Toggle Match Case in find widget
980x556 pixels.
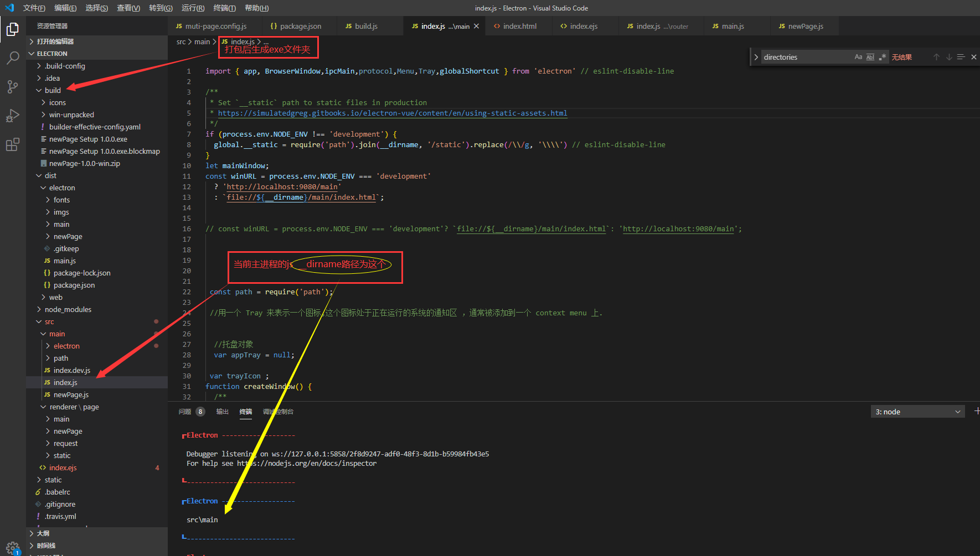(x=858, y=57)
